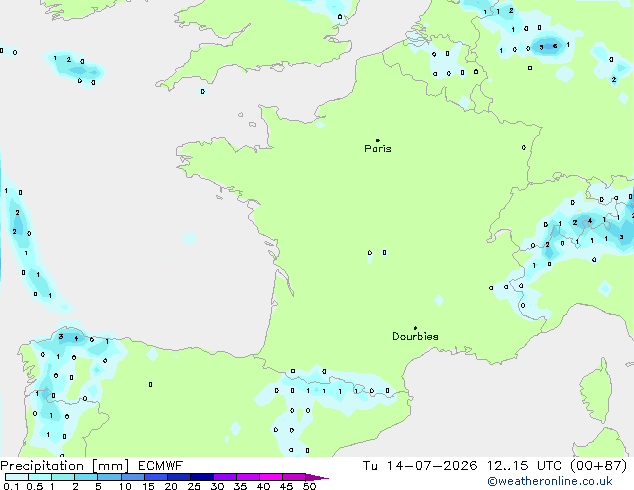This screenshot has width=634, height=490.
Task: Click the 10 mm legend swatch
Action: click(x=133, y=477)
